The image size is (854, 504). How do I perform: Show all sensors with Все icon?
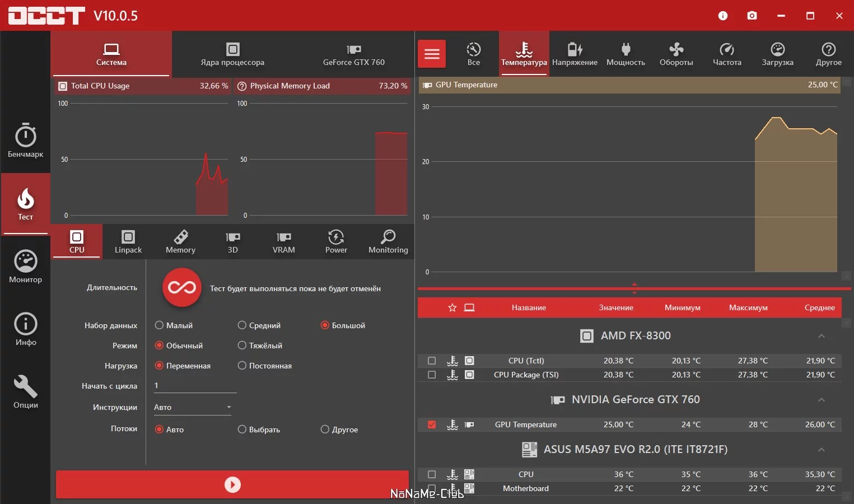pos(474,54)
